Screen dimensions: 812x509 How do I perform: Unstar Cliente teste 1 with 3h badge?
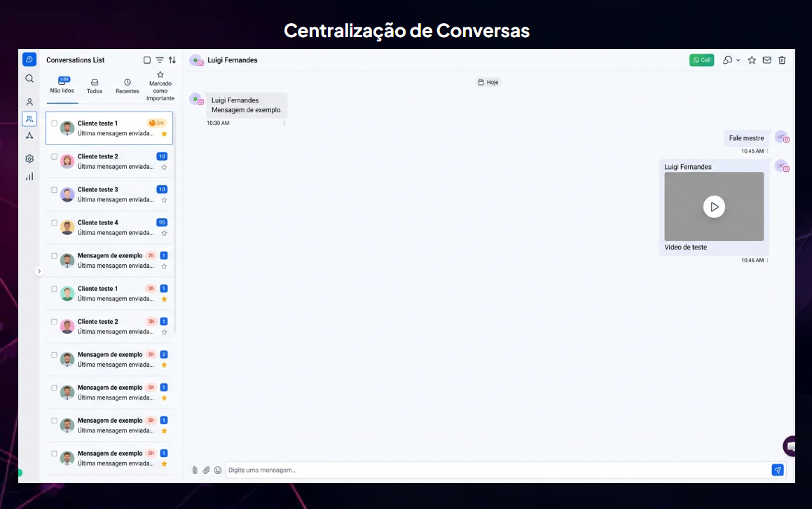click(x=164, y=299)
